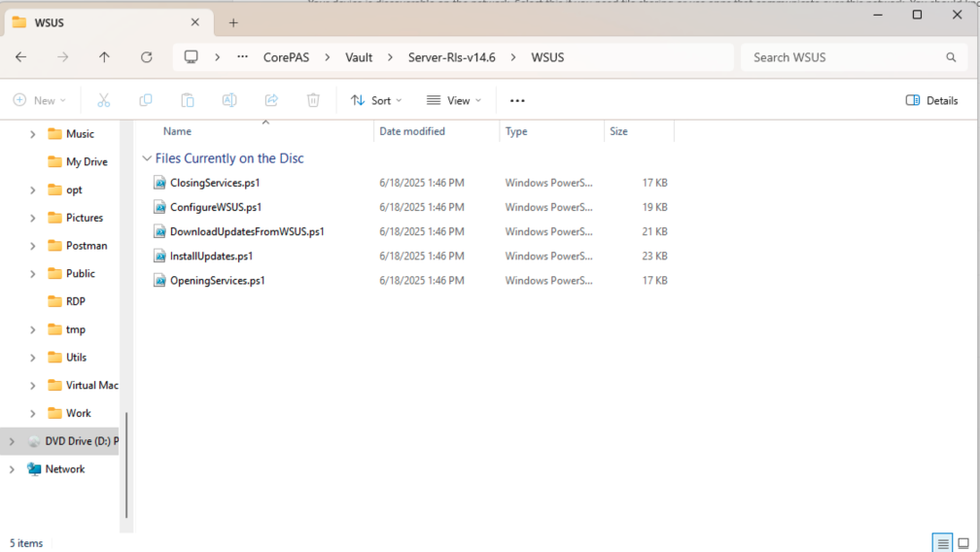
Task: Show hidden breadcrumb path via ellipsis
Action: [x=242, y=56]
